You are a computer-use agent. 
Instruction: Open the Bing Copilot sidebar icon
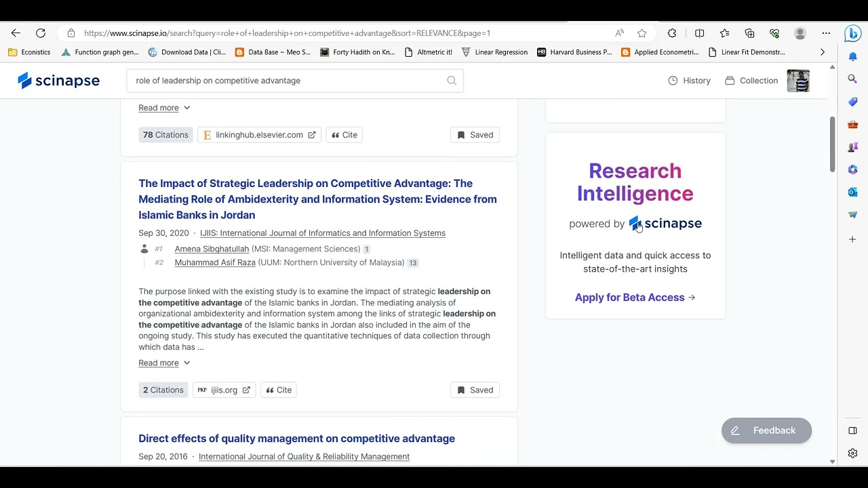852,33
